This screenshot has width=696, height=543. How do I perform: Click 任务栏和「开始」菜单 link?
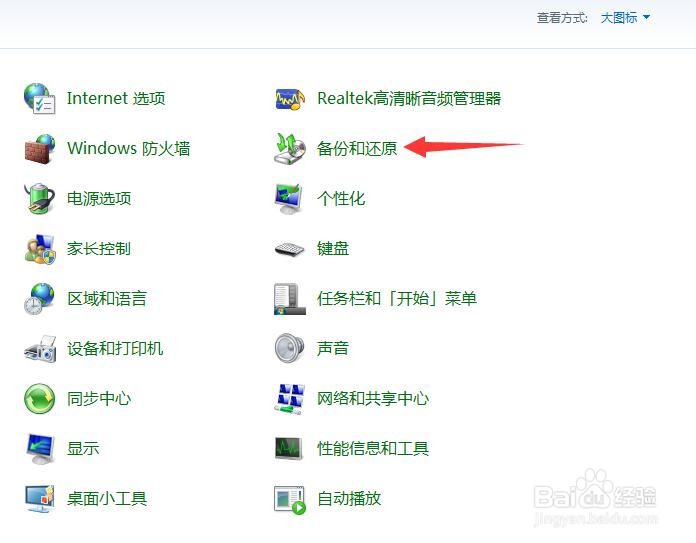tap(397, 298)
